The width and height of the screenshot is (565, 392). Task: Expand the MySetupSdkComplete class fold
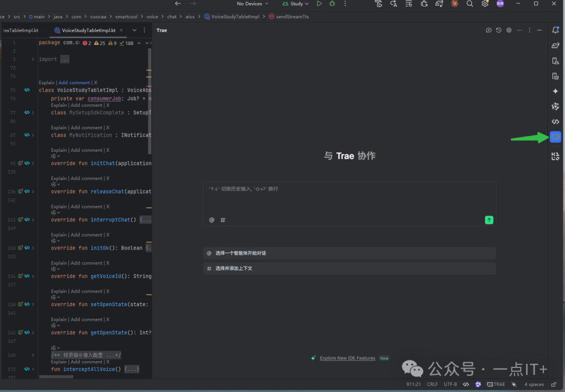pos(33,113)
